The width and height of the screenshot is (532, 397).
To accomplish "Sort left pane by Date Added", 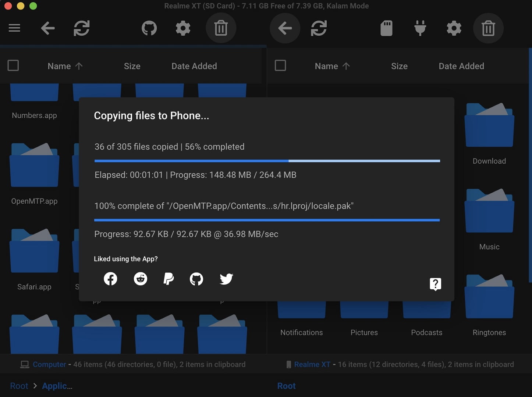I will tap(194, 66).
